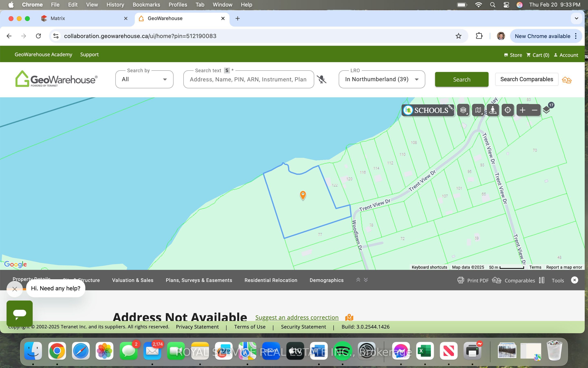Click the orange property pin marker

coord(303,195)
